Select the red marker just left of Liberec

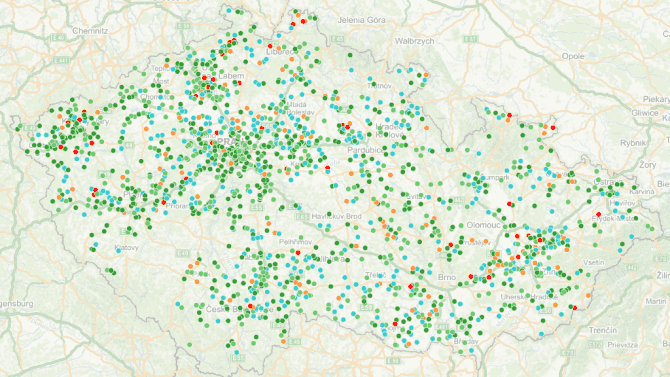click(x=270, y=46)
